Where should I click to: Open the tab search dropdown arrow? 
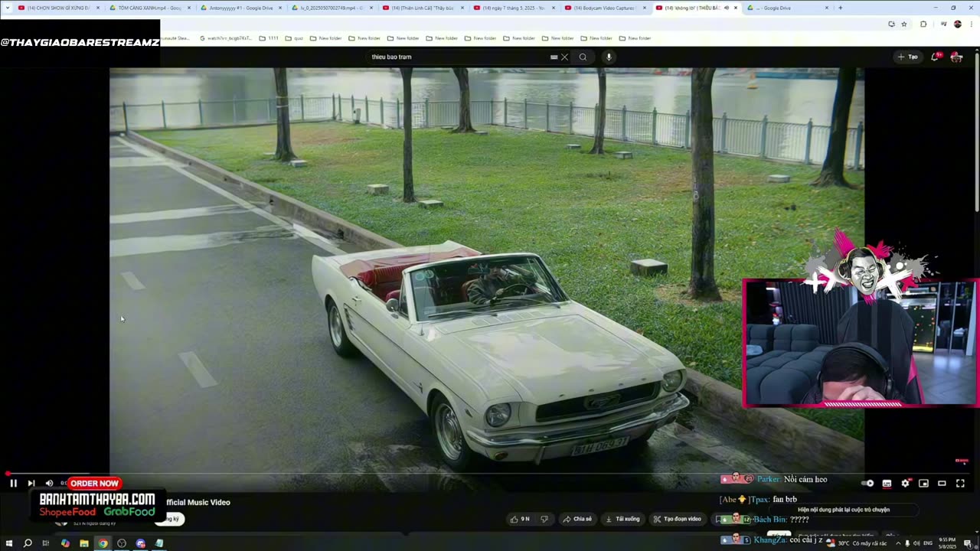[7, 8]
